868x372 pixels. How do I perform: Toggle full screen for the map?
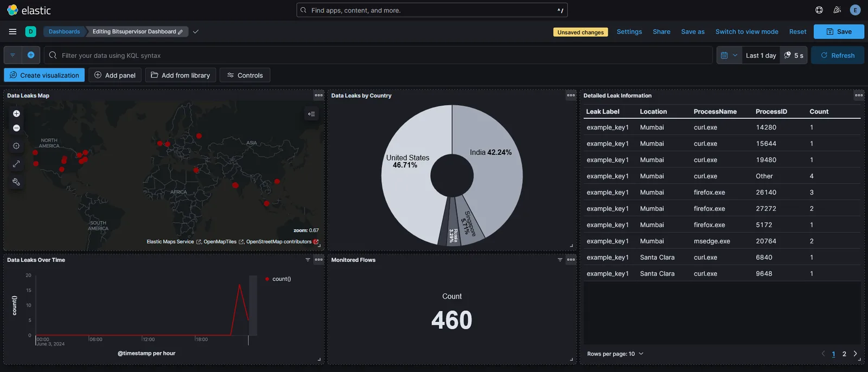[16, 164]
